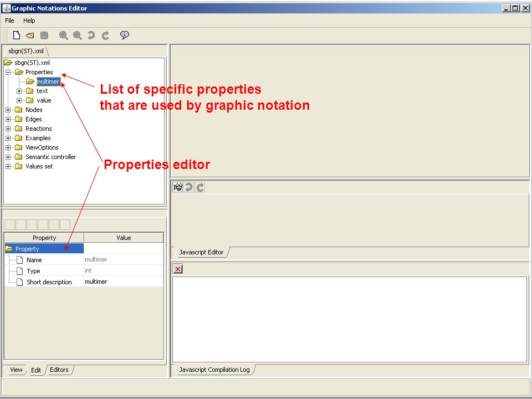Click inside the Javascript compilation log area

click(x=350, y=319)
